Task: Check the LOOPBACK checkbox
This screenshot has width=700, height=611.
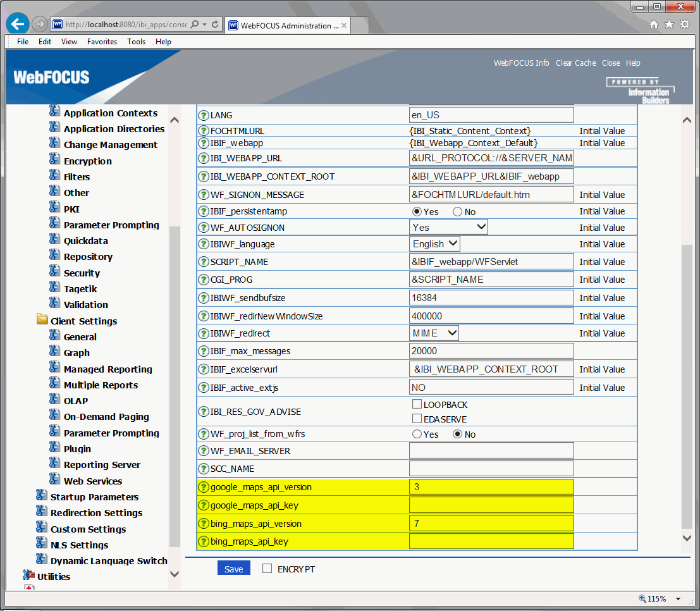Action: [417, 404]
